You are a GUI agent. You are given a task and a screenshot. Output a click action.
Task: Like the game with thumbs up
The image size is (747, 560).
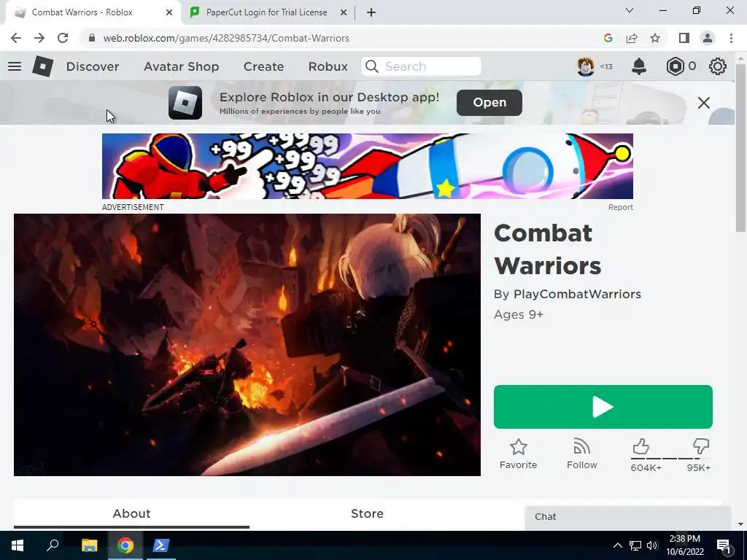click(x=640, y=446)
